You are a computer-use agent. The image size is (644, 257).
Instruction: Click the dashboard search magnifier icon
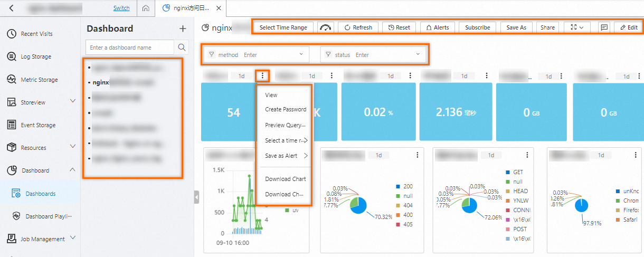182,47
